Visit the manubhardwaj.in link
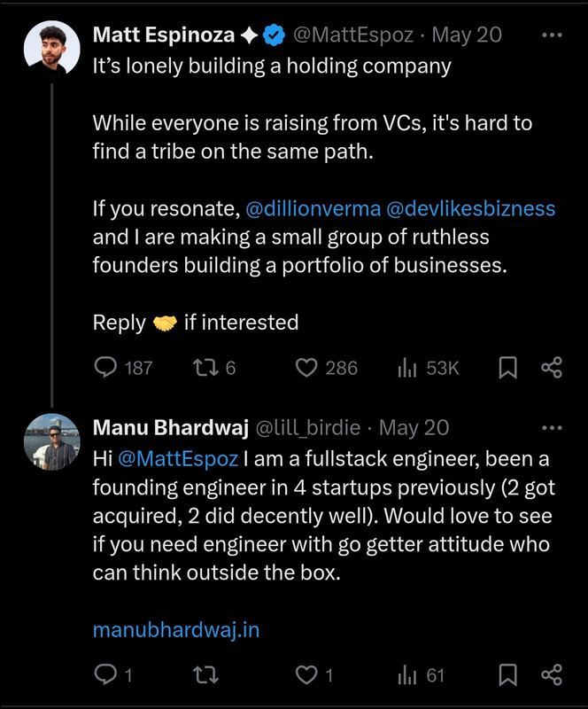588x709 pixels. pos(175,630)
